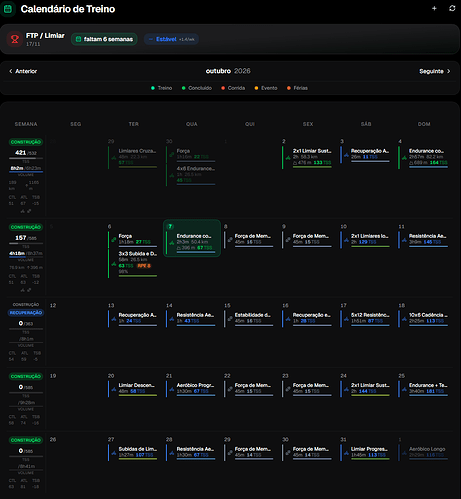The width and height of the screenshot is (461, 499).
Task: Open Força workout on Tuesday day 6
Action: [133, 240]
